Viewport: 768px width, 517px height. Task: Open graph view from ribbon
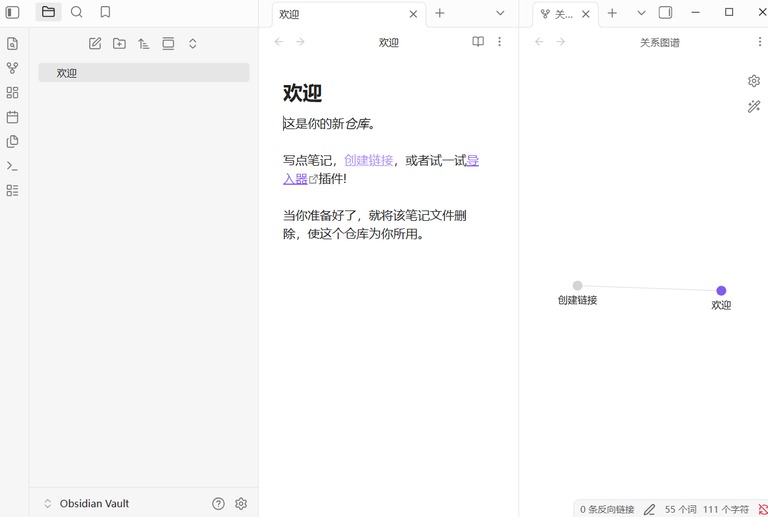click(x=12, y=68)
